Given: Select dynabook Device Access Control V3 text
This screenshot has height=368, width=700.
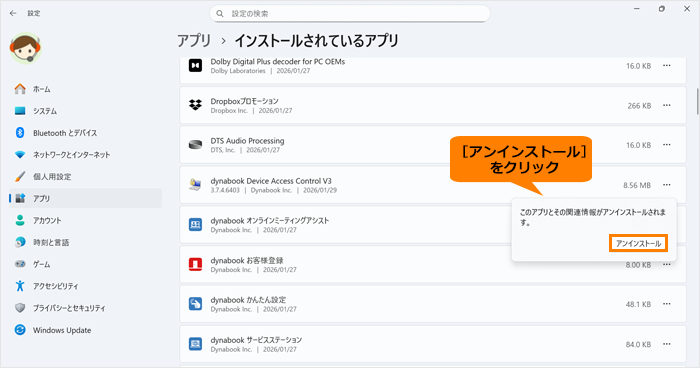Looking at the screenshot, I should click(x=271, y=181).
